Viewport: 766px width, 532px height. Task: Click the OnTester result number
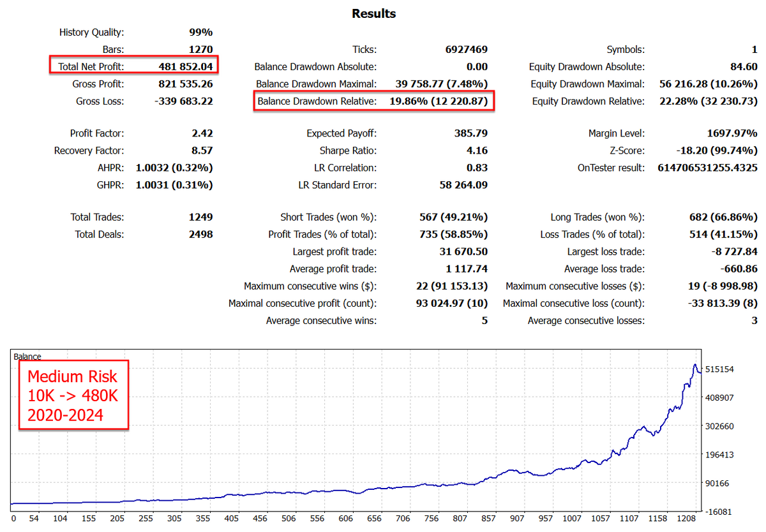[x=707, y=168]
